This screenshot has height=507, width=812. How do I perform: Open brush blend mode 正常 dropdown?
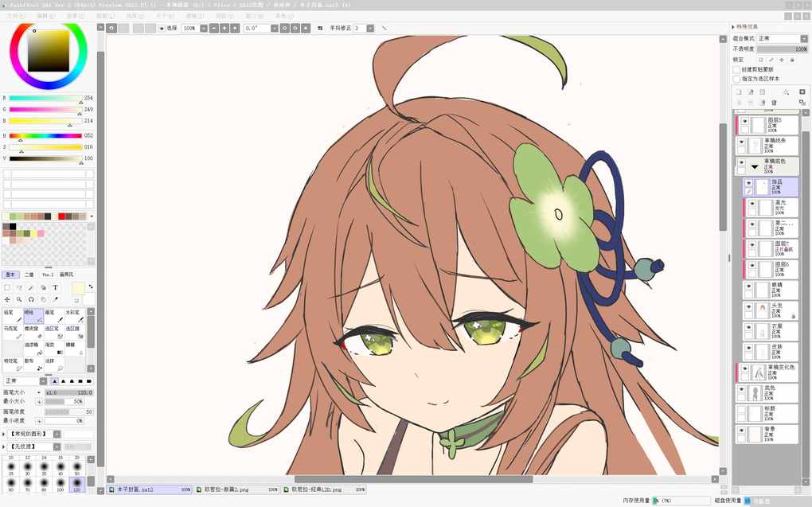(43, 381)
